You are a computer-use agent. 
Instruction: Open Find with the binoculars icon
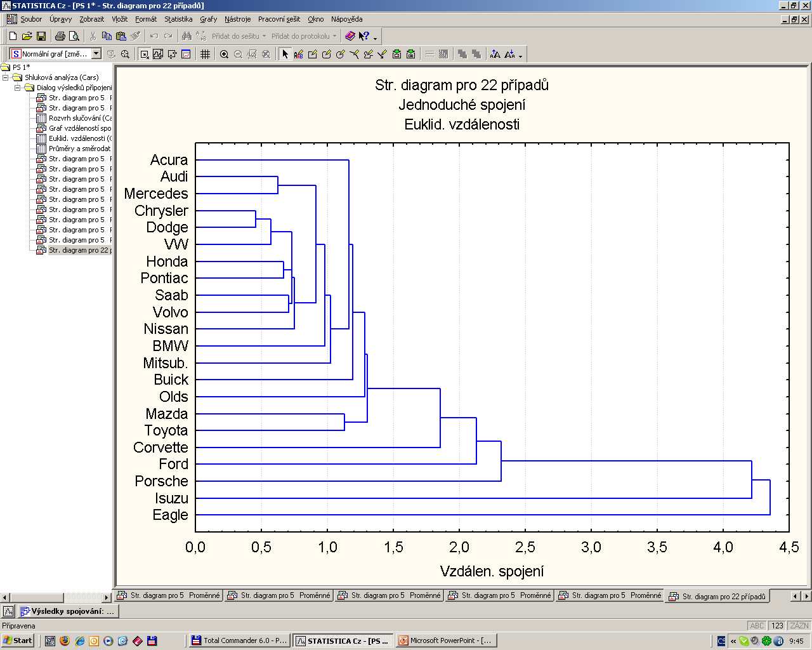tap(187, 36)
